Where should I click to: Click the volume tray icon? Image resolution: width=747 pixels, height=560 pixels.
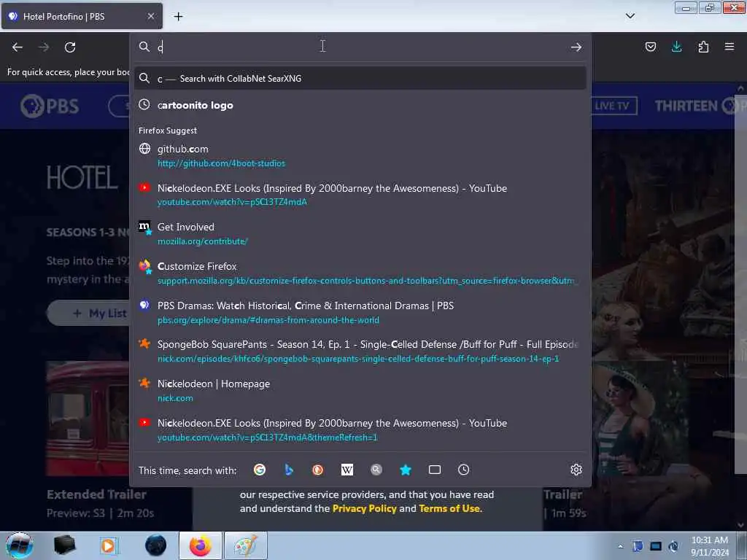pyautogui.click(x=673, y=546)
